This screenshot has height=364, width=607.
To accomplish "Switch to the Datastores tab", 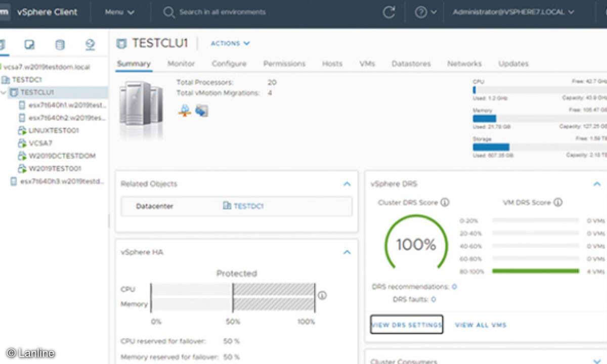I will 411,64.
